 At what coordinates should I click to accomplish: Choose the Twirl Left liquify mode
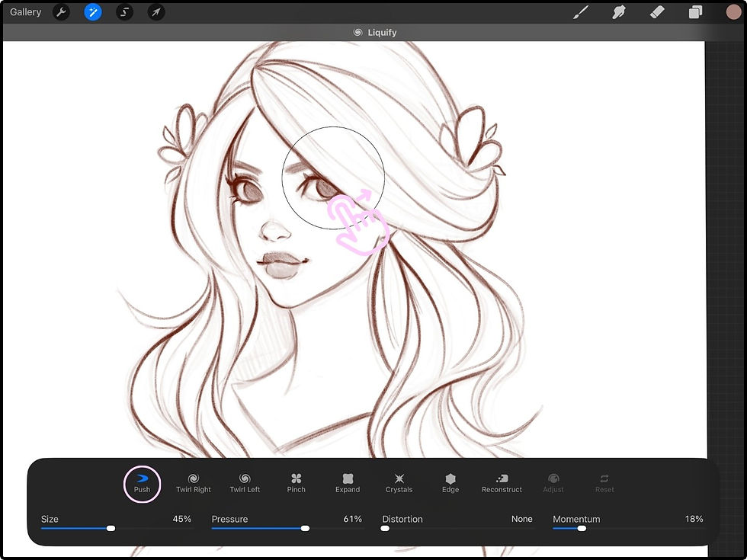245,483
